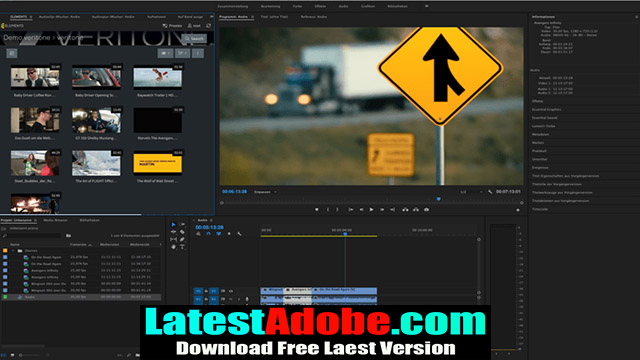The height and width of the screenshot is (360, 640).
Task: Click the Proxies button
Action: (x=172, y=26)
